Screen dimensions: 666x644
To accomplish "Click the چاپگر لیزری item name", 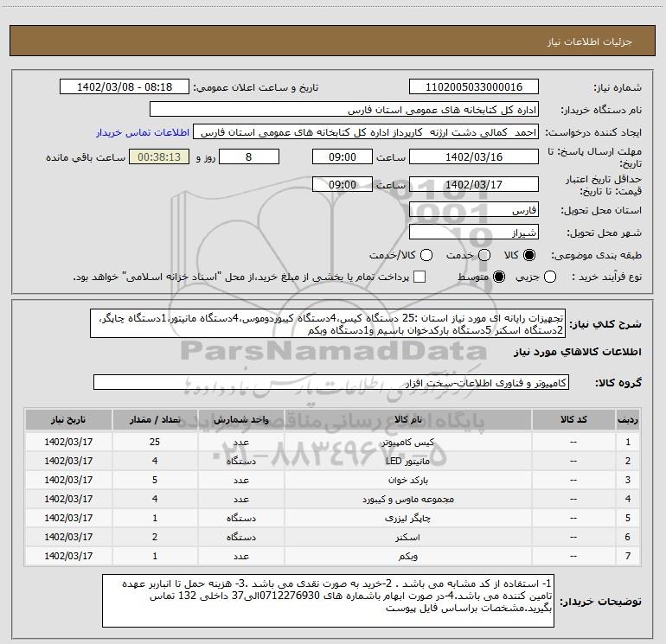I will pyautogui.click(x=407, y=519).
